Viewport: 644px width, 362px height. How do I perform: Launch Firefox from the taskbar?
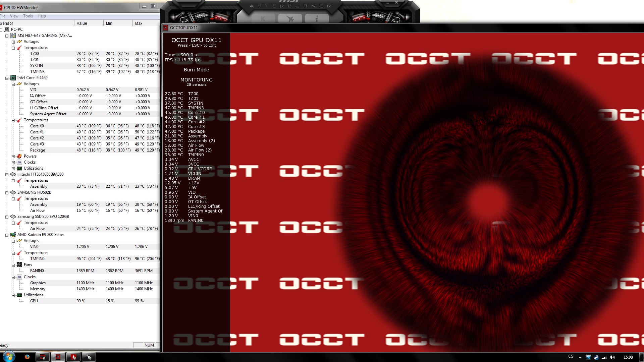pos(27,357)
